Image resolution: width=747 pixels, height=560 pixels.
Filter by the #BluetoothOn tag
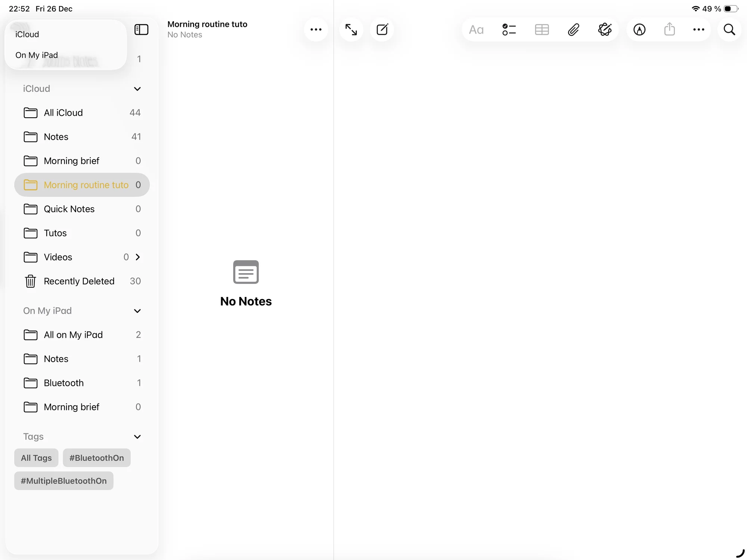[96, 458]
